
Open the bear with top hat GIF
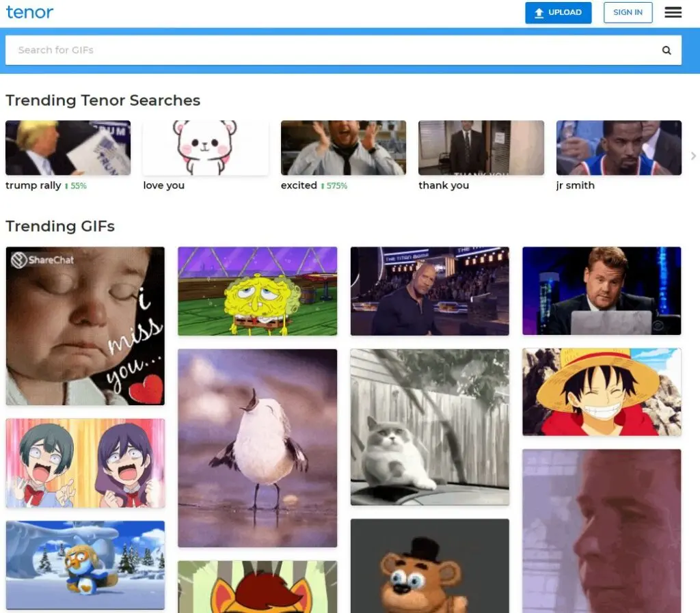click(x=429, y=566)
